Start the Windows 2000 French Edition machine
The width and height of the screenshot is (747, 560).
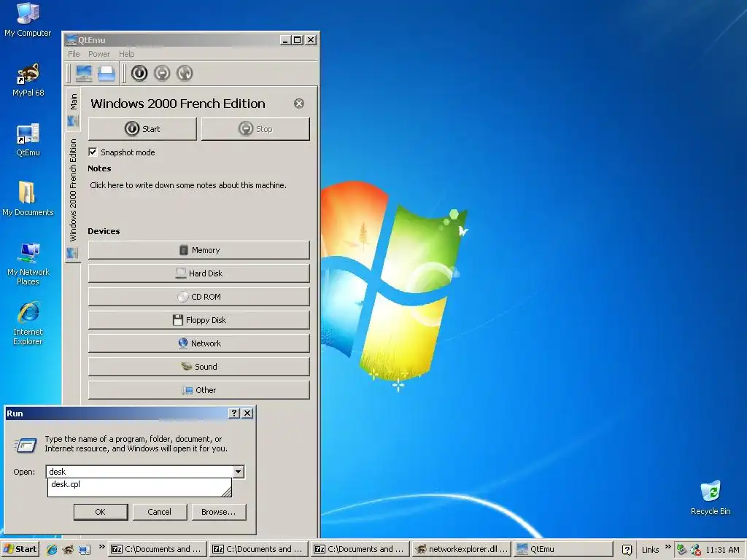(142, 129)
